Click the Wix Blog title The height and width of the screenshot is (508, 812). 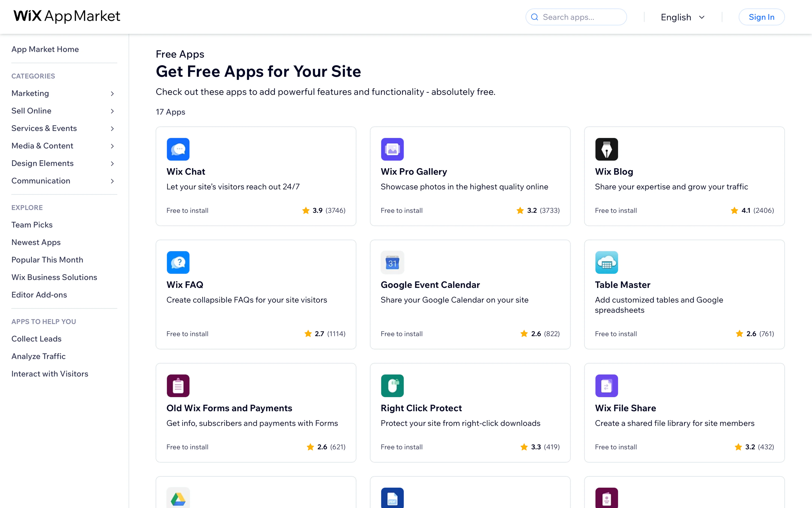pyautogui.click(x=614, y=171)
